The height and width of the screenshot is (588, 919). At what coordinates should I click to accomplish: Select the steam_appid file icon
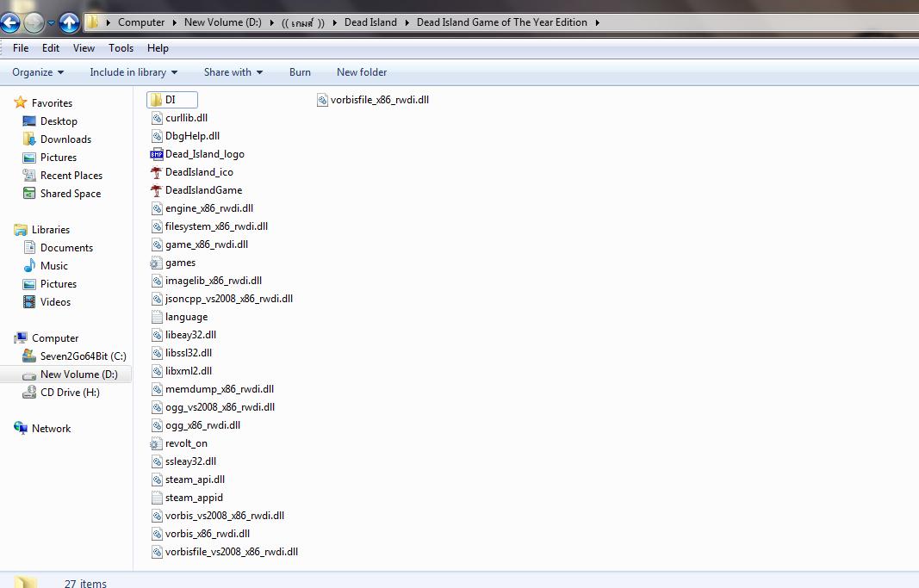157,498
